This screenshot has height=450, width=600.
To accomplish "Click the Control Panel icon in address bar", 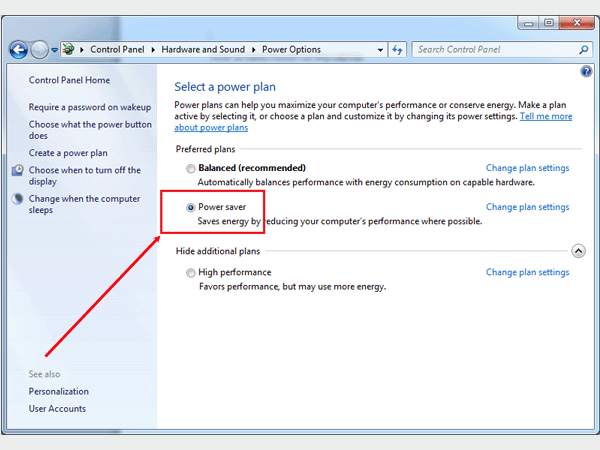I will pyautogui.click(x=69, y=49).
